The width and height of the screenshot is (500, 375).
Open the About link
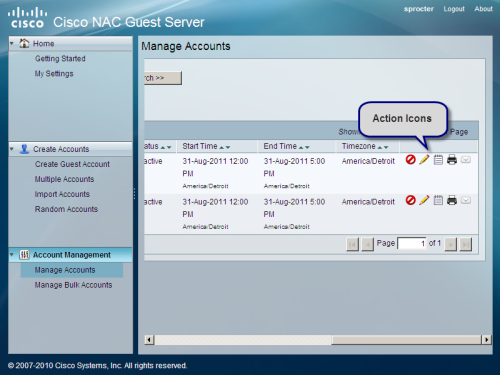(x=483, y=9)
